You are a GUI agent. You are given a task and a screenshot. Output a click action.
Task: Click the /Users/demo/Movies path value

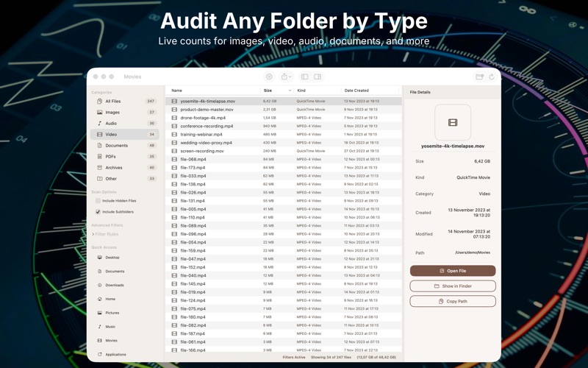pos(473,252)
